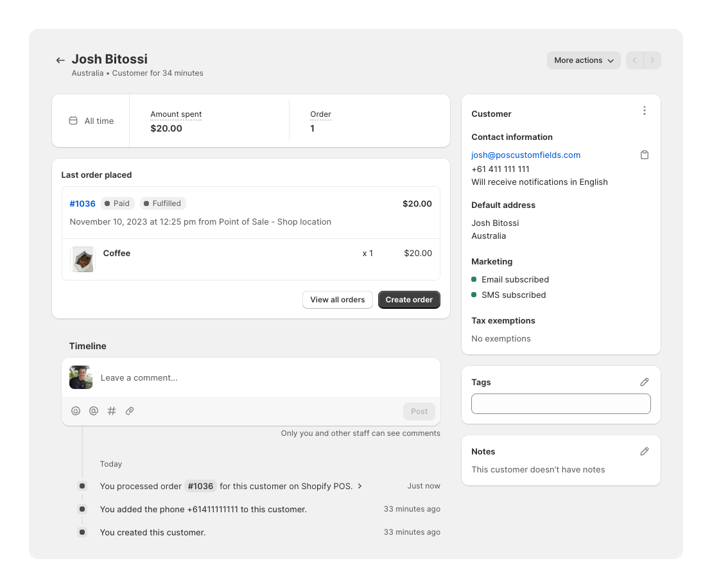
Task: Click the Post button under the comment box
Action: [419, 411]
